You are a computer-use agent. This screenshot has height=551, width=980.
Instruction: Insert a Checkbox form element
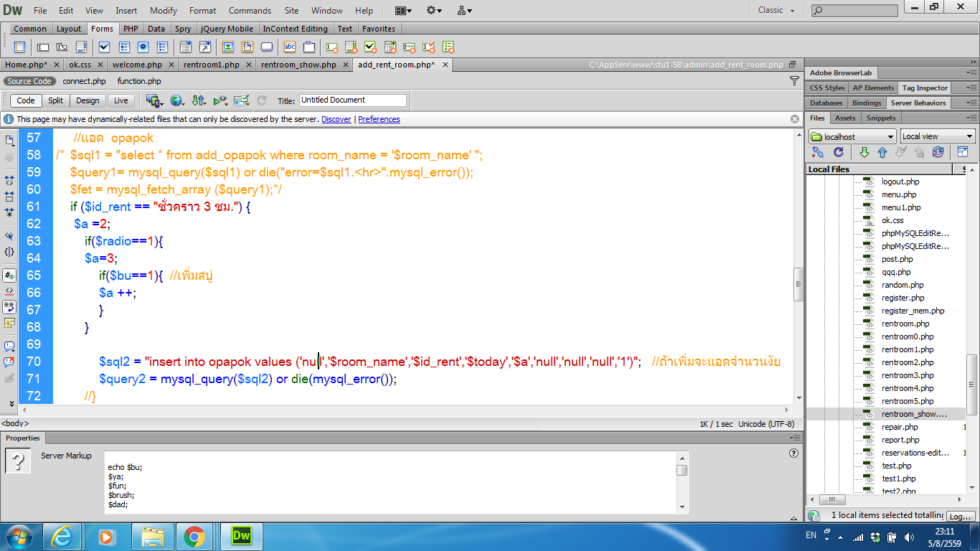[104, 47]
